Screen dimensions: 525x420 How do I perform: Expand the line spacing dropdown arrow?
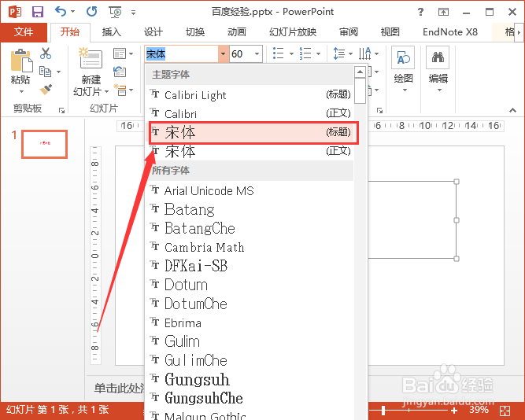point(350,53)
